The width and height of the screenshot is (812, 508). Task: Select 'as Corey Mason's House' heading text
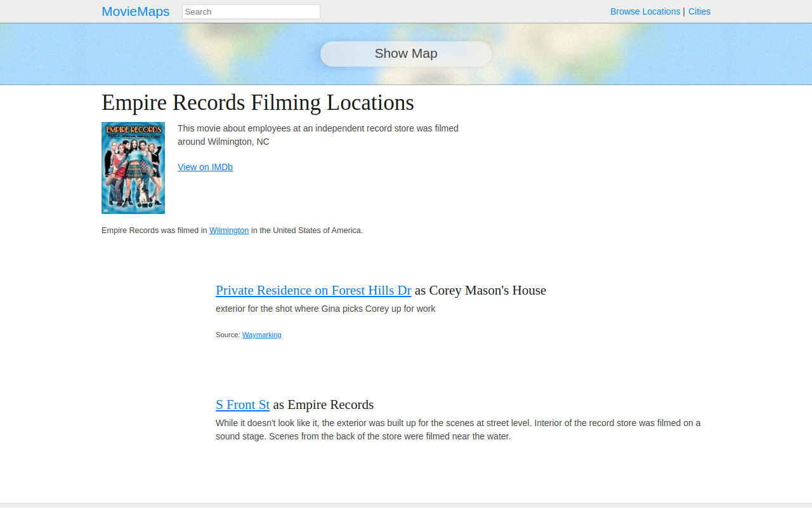(x=480, y=290)
